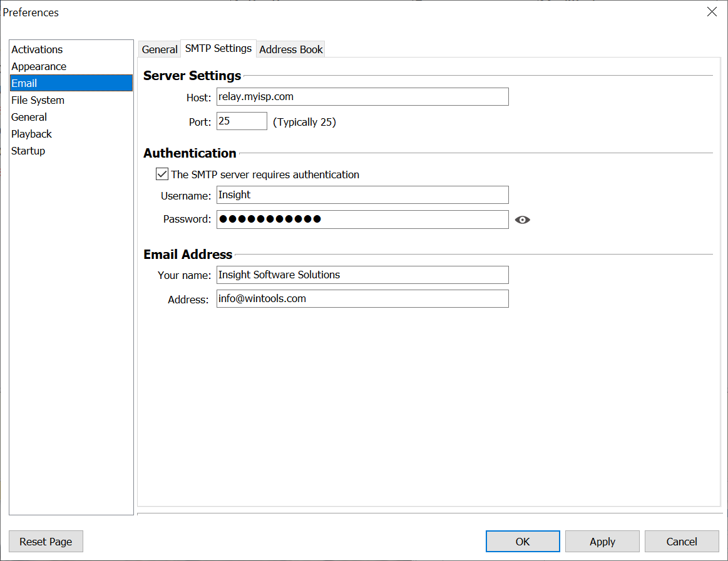
Task: Open Appearance preferences category
Action: click(39, 66)
